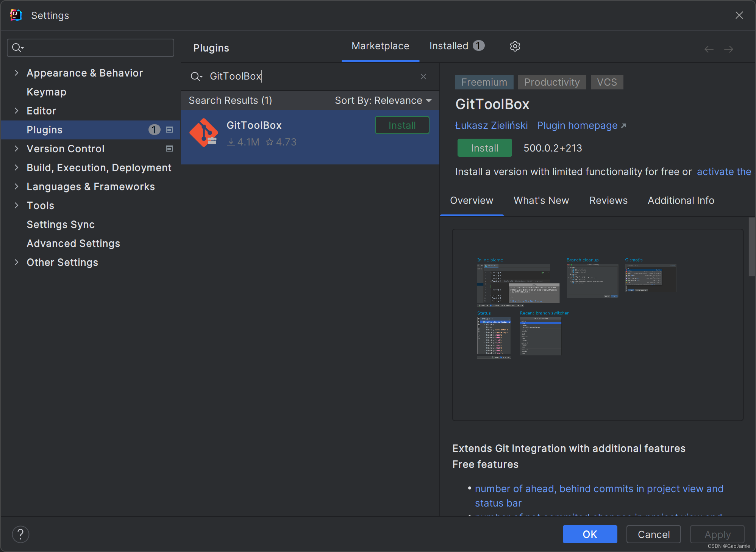Open the plugin manager gear icon
The width and height of the screenshot is (756, 552).
click(x=515, y=46)
